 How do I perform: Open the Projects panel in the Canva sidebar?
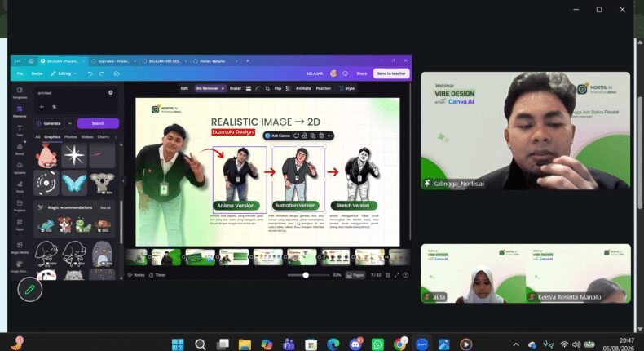(x=20, y=206)
